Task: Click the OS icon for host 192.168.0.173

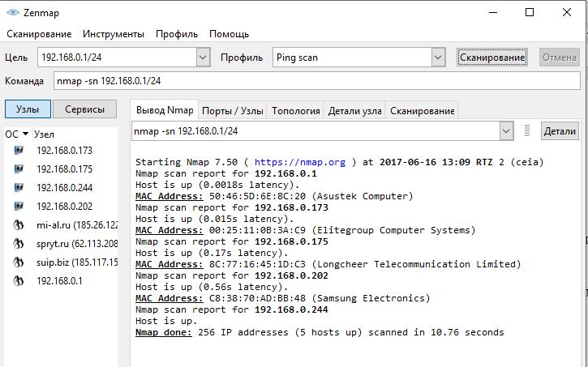Action: [x=18, y=151]
